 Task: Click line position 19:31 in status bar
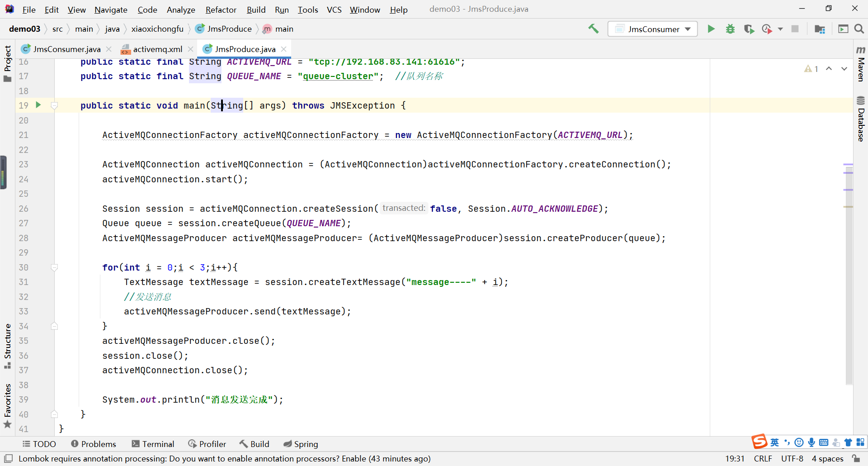(735, 459)
